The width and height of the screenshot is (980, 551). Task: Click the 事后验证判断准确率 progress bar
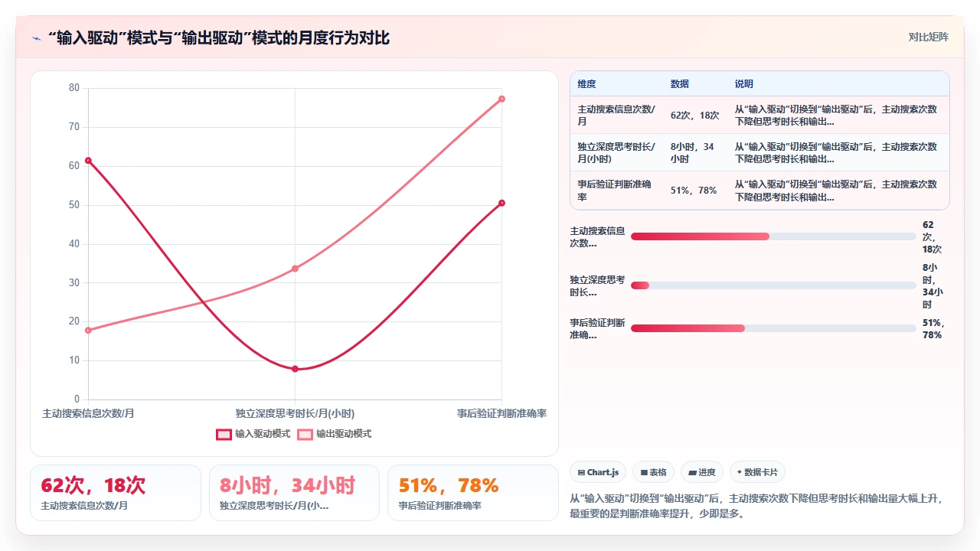(773, 328)
